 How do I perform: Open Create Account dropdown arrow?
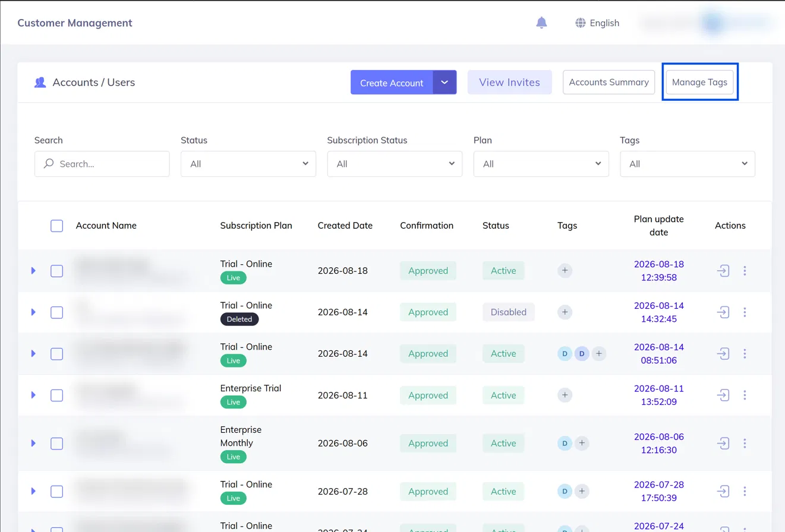click(x=444, y=83)
